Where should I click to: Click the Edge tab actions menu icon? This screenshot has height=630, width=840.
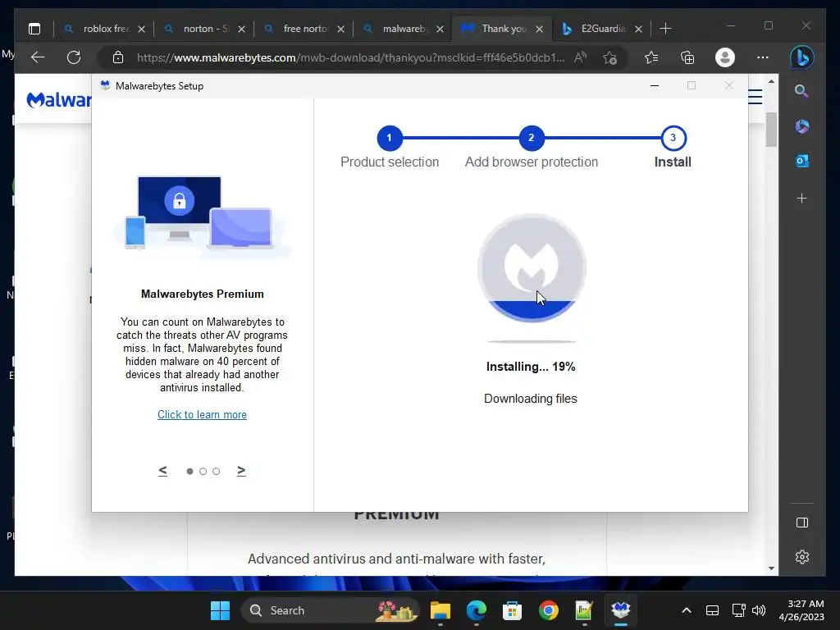(x=34, y=29)
